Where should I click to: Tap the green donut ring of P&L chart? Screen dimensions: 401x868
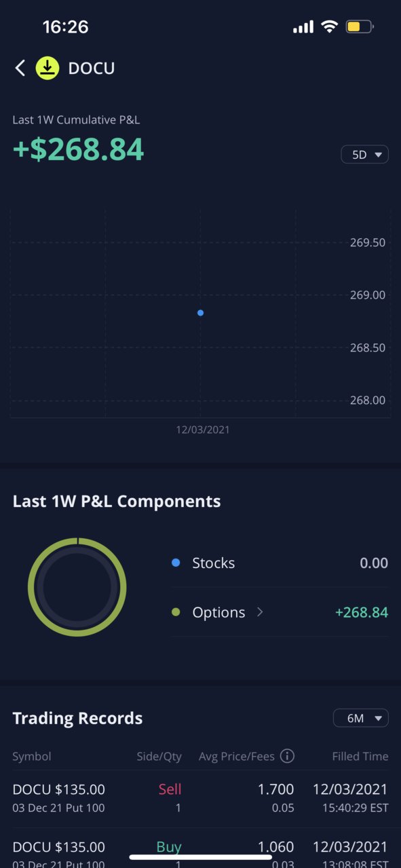coord(77,588)
